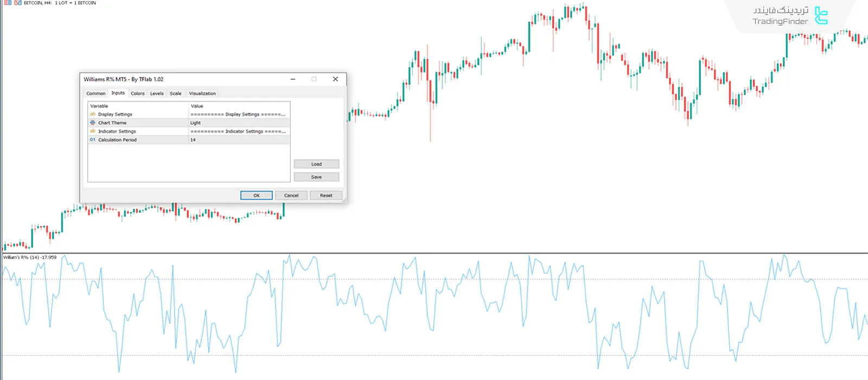
Task: Close the Williams R% MT5 dialog
Action: pyautogui.click(x=335, y=79)
